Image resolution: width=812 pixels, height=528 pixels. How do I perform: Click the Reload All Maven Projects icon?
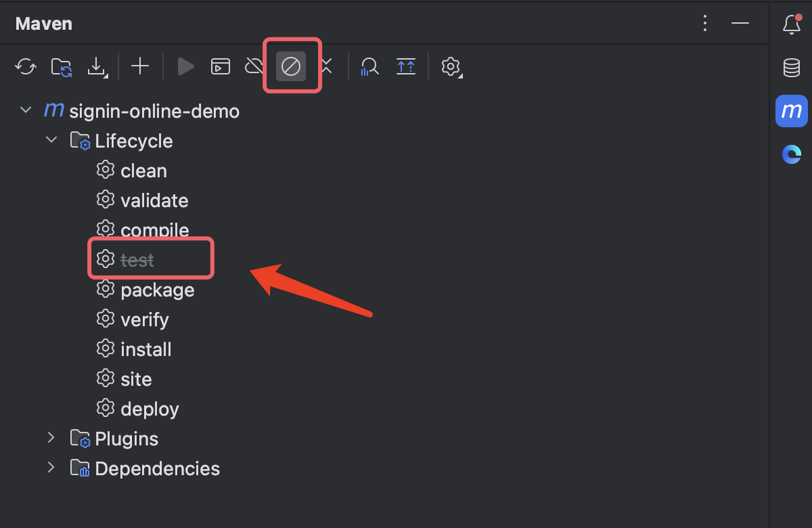point(26,66)
